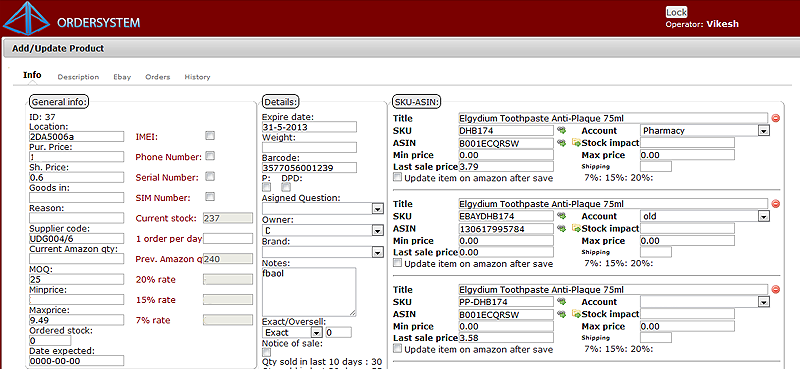Open the Description tab link
The height and width of the screenshot is (369, 800).
point(78,77)
